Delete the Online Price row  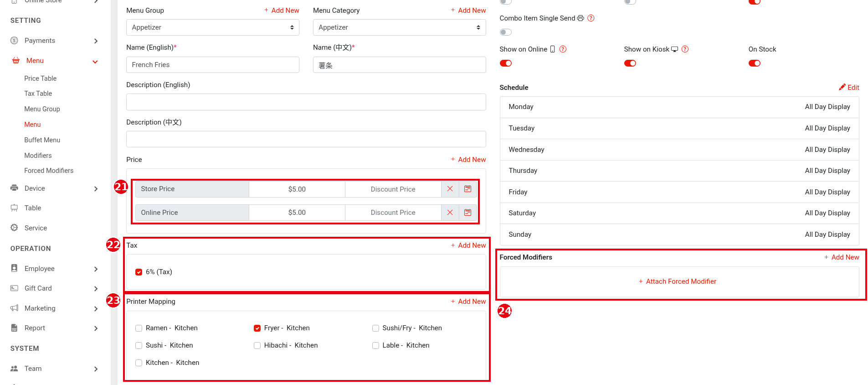pyautogui.click(x=450, y=213)
